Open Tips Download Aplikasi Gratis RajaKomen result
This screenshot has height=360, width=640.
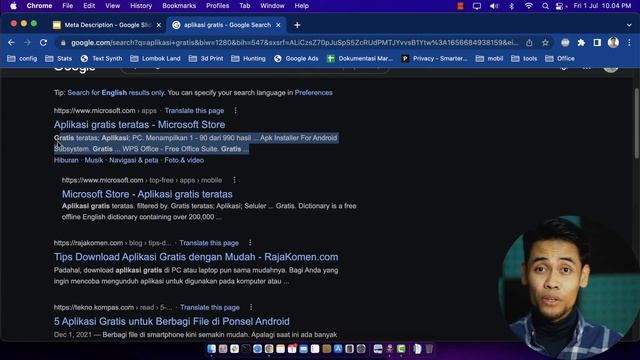(196, 257)
